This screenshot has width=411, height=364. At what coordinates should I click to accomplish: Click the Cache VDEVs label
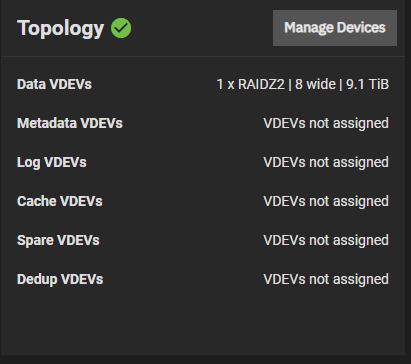tap(60, 201)
